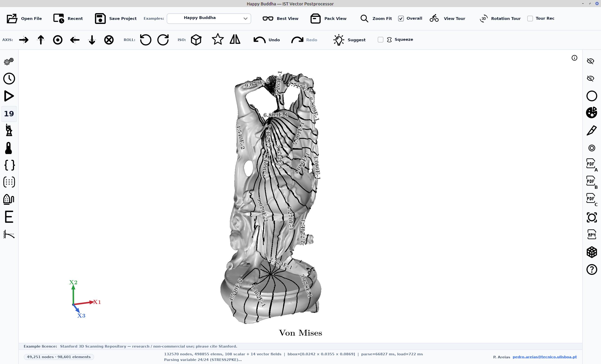Click the clock icon in left sidebar
601x364 pixels.
[9, 79]
